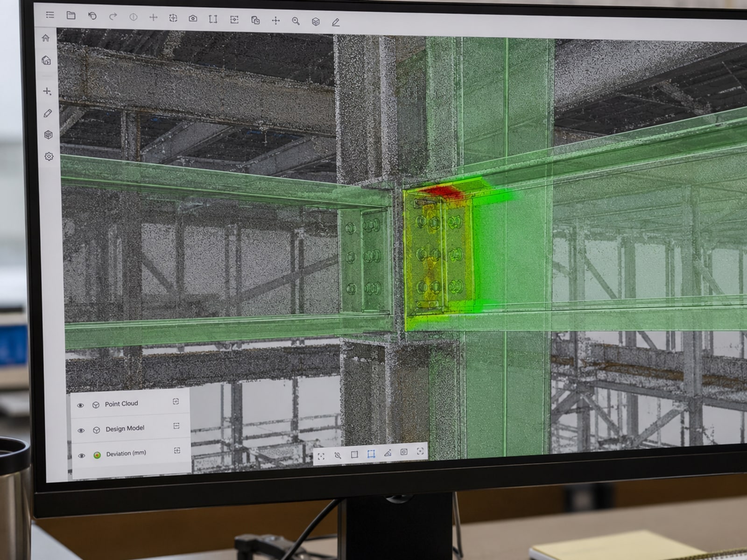Select the four-arrow move/pan tool

click(x=276, y=20)
